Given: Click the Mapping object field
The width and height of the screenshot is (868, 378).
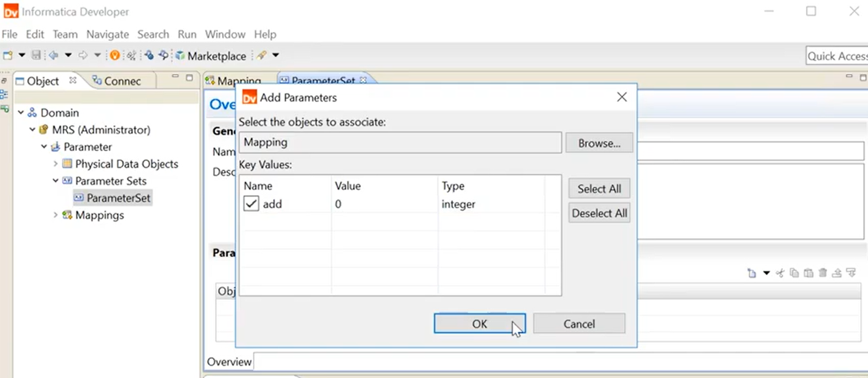Looking at the screenshot, I should point(400,142).
